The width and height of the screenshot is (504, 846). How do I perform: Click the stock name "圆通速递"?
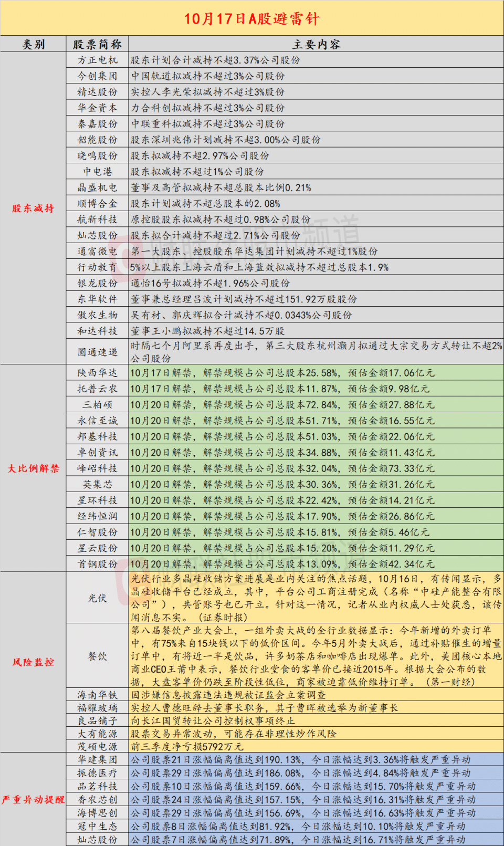pos(97,352)
